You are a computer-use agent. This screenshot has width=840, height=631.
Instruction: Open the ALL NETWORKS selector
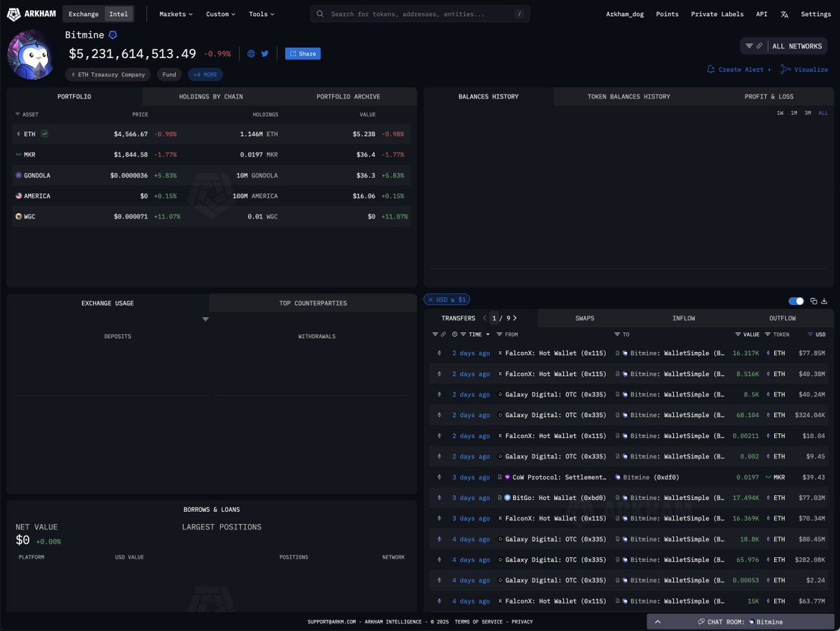coord(797,46)
